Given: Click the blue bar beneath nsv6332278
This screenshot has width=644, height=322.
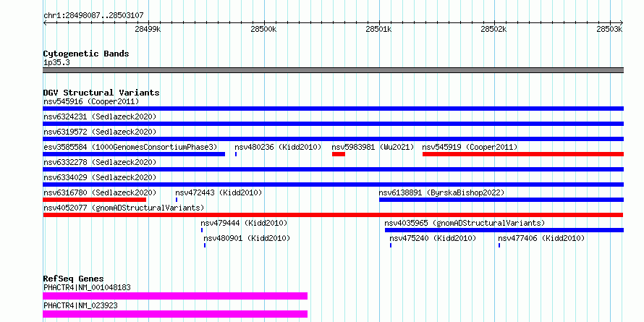Looking at the screenshot, I should point(333,169).
